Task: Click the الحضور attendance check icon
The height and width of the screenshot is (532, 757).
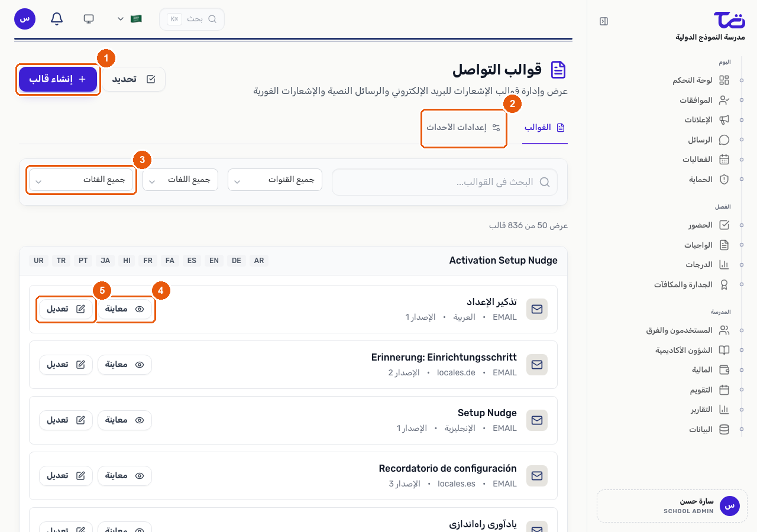Action: coord(724,225)
